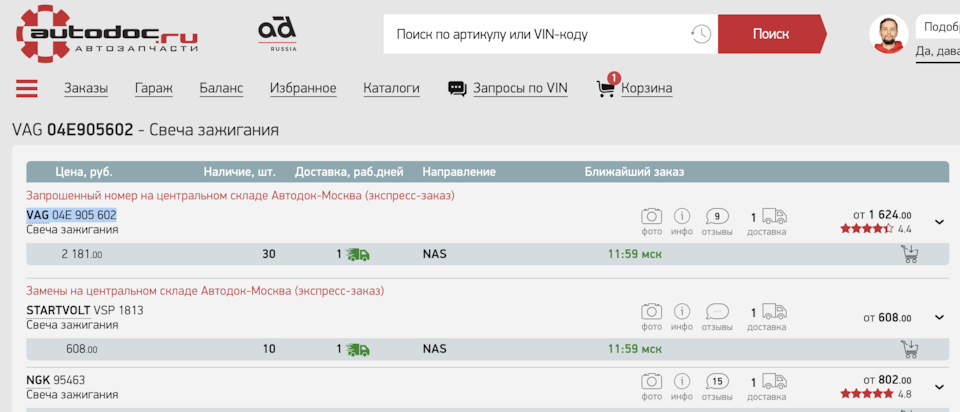Expand NGK 95463 offers chevron

click(x=939, y=387)
